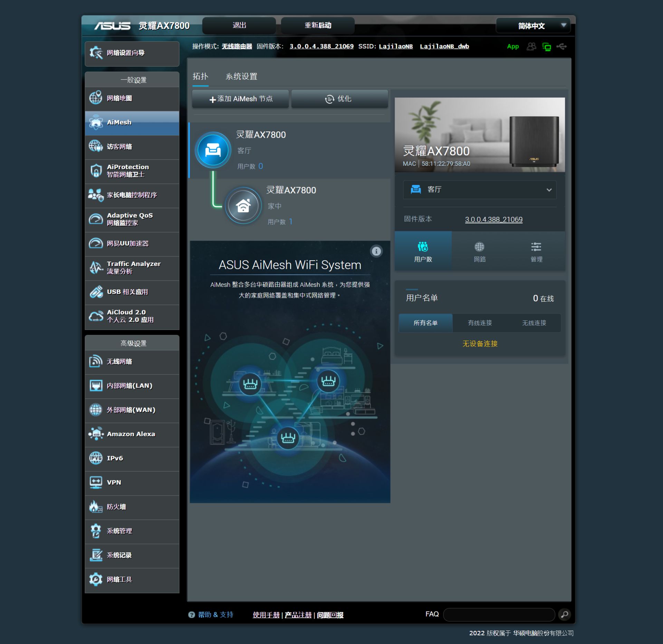Screen dimensions: 663x644
Task: Open 系统管理 administration page
Action: [132, 531]
